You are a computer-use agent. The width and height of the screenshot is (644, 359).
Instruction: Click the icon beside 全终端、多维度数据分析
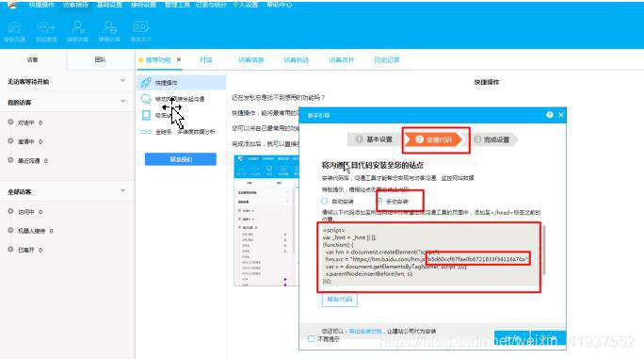[x=146, y=132]
